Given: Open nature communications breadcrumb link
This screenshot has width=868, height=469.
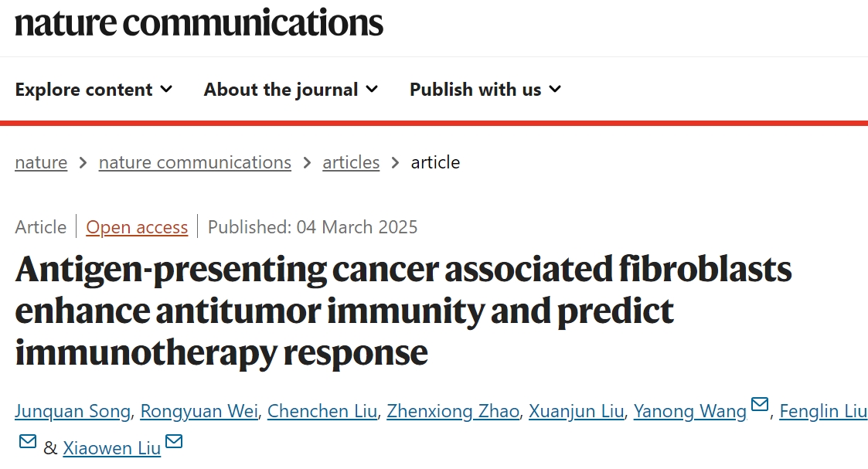Looking at the screenshot, I should point(195,162).
